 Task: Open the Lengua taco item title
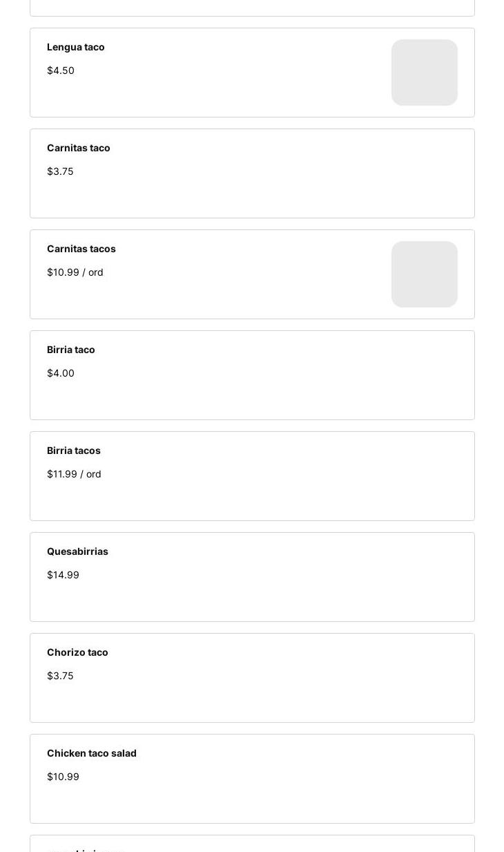pyautogui.click(x=76, y=47)
